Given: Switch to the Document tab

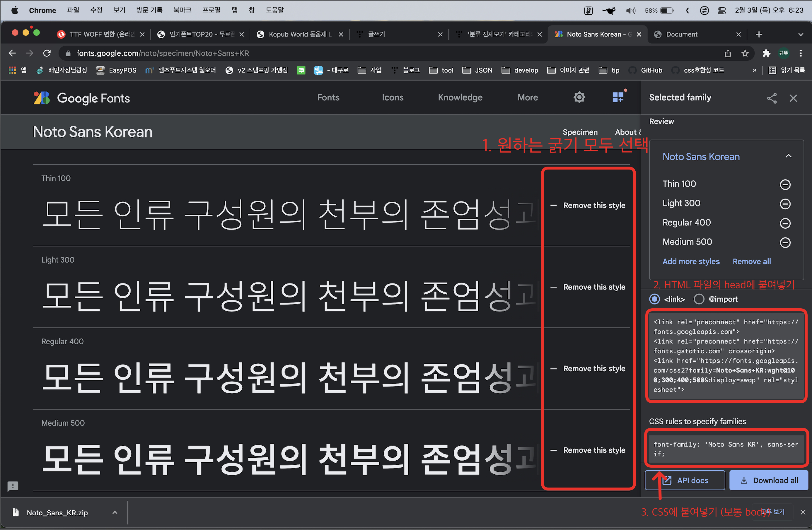Looking at the screenshot, I should point(682,35).
